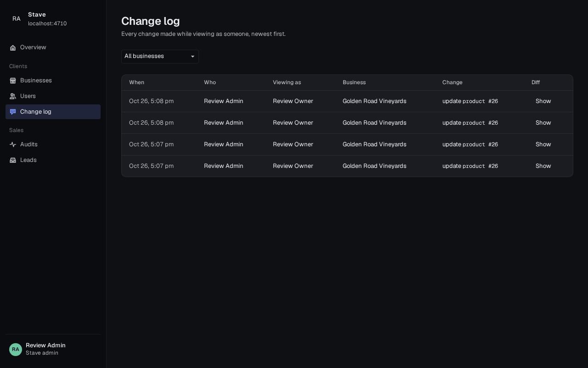The width and height of the screenshot is (588, 368).
Task: Click update product #26 in the third row
Action: (470, 144)
